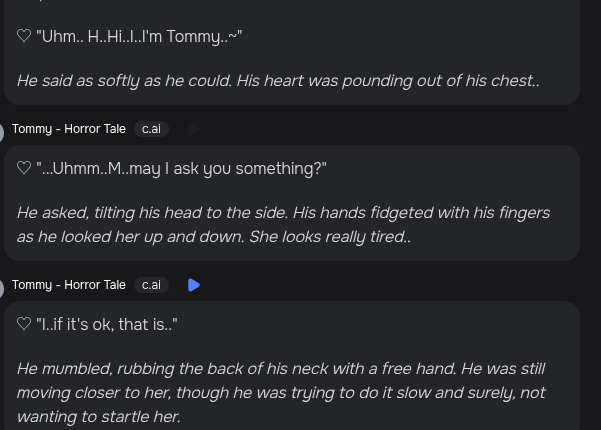The width and height of the screenshot is (601, 430).
Task: Open Tommy - Horror Tale name above "may I ask" message
Action: click(69, 129)
